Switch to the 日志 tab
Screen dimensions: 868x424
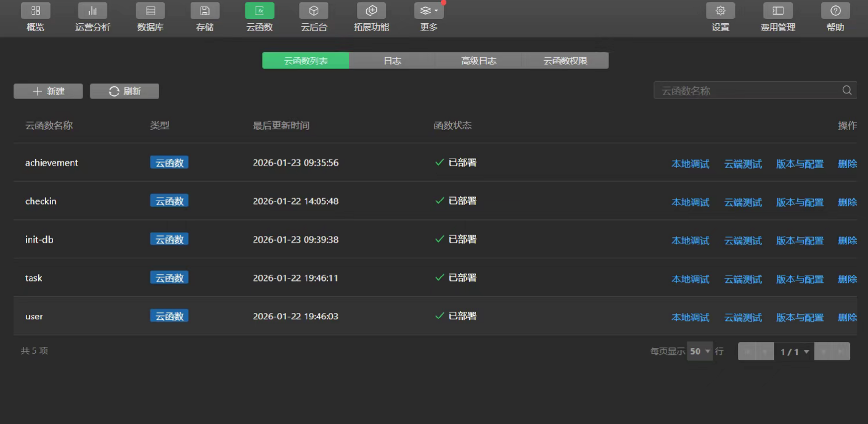tap(392, 61)
